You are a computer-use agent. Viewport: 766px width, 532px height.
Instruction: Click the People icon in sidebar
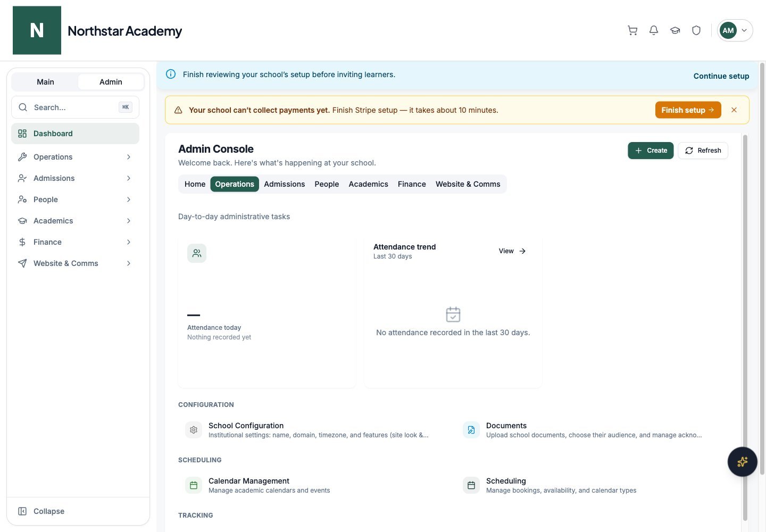point(22,199)
